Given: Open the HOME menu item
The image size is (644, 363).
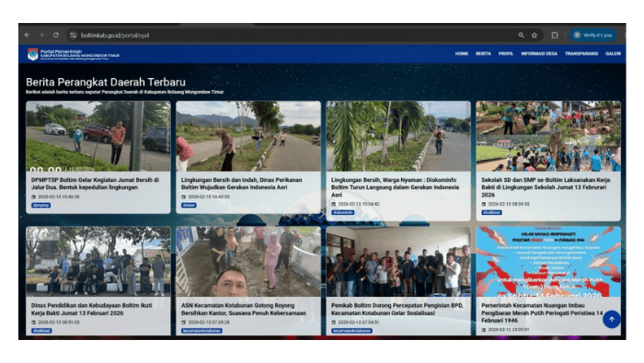Looking at the screenshot, I should pyautogui.click(x=461, y=53).
